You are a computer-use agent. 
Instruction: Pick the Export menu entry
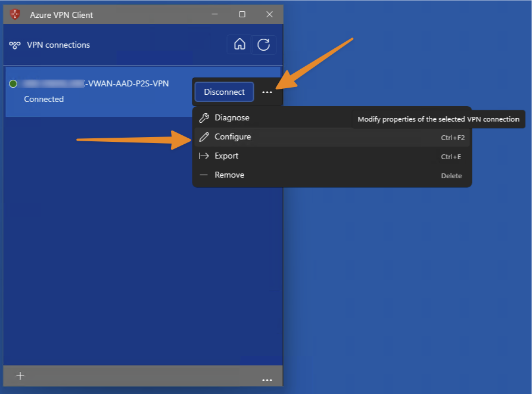point(226,156)
